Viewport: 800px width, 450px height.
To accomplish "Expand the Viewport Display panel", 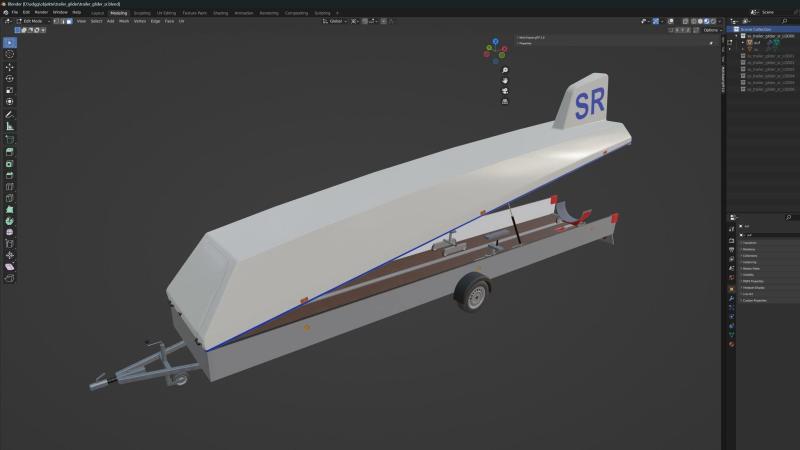I will pyautogui.click(x=768, y=288).
